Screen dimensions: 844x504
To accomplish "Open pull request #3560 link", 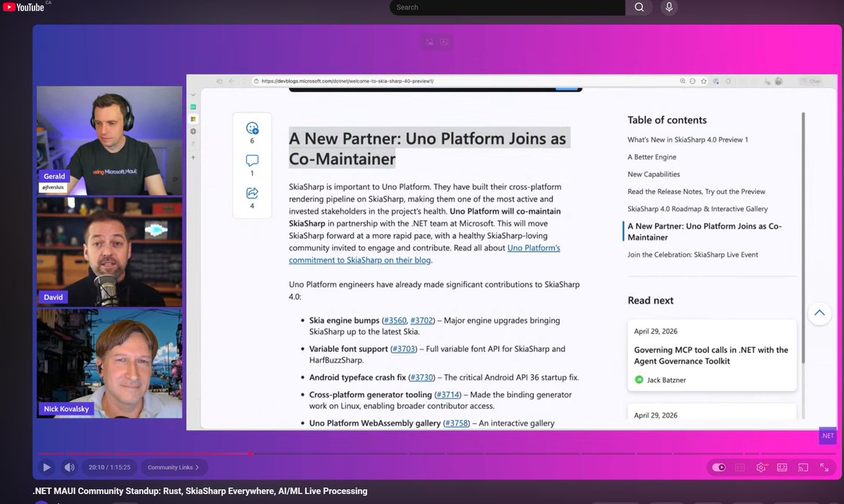I will point(395,321).
